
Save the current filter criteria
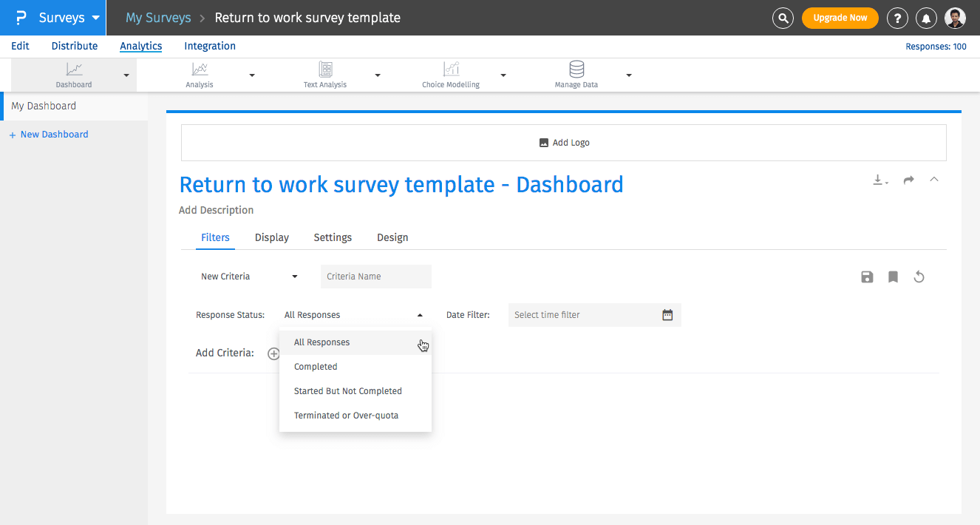[x=867, y=277]
